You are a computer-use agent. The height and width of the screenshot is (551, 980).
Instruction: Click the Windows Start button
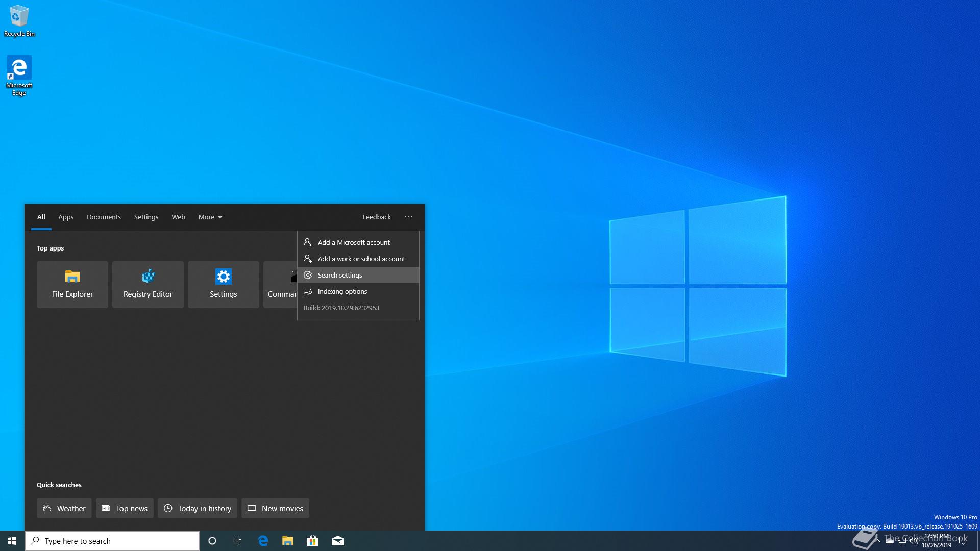click(12, 541)
